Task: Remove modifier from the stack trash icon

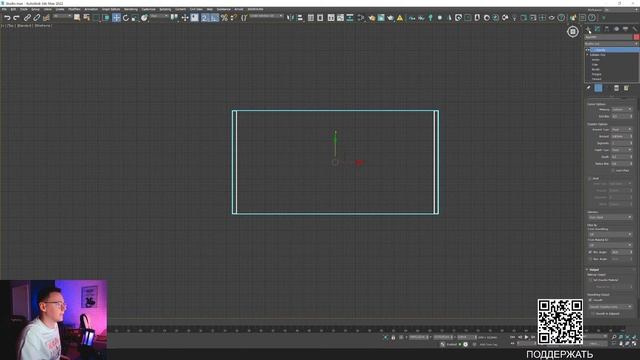Action: (616, 88)
